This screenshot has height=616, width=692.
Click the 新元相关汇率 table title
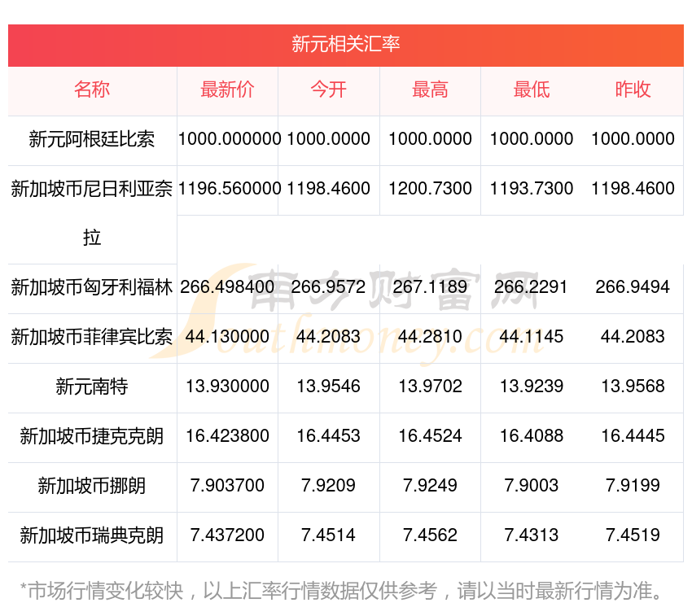click(x=345, y=44)
